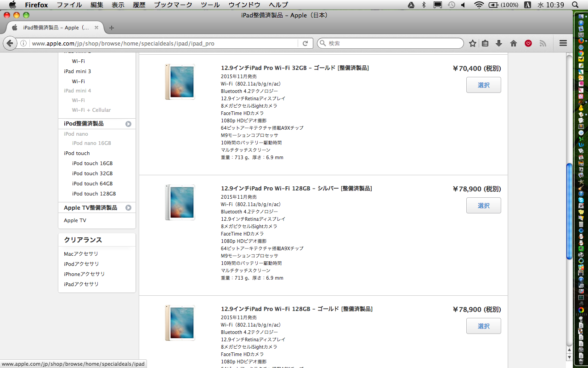Open the Firefox hamburger menu

tap(563, 43)
